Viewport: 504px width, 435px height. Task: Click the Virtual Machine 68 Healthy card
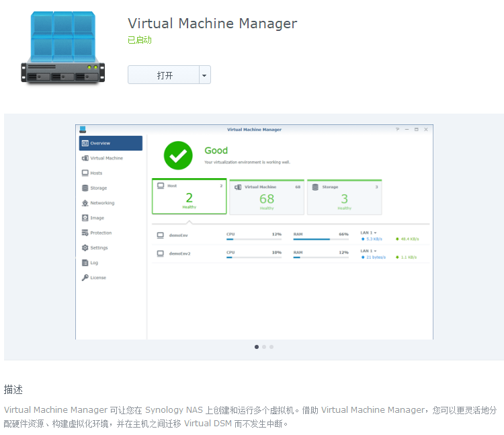coord(267,197)
